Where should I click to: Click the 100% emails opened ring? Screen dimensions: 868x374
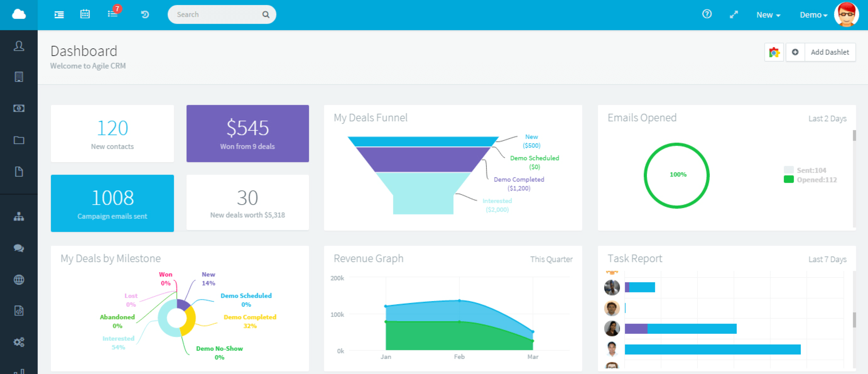pos(677,175)
